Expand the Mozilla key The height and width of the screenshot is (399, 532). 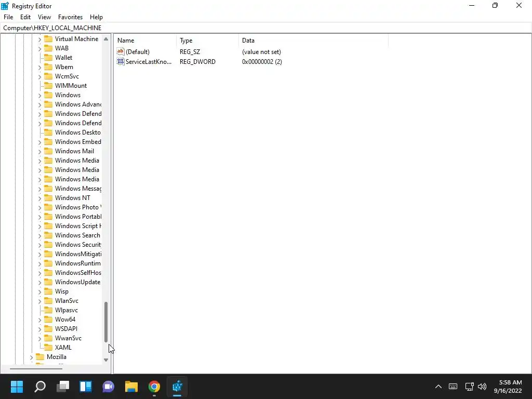pyautogui.click(x=32, y=357)
